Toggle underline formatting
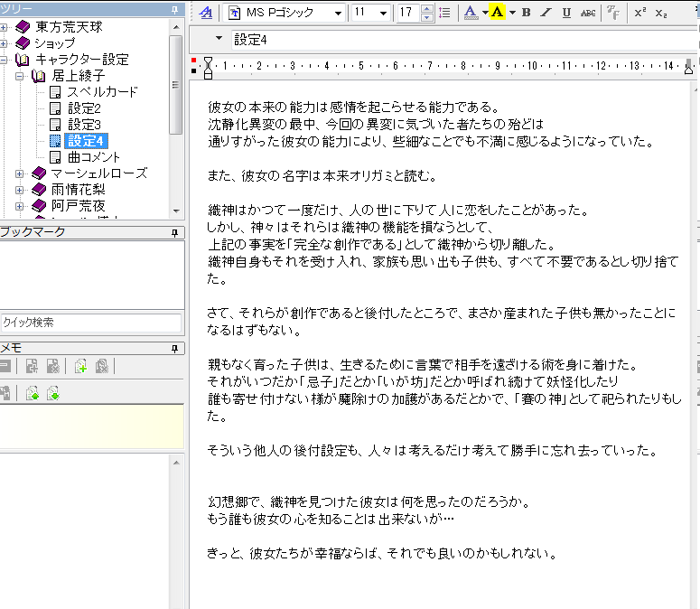This screenshot has width=700, height=609. click(x=566, y=13)
